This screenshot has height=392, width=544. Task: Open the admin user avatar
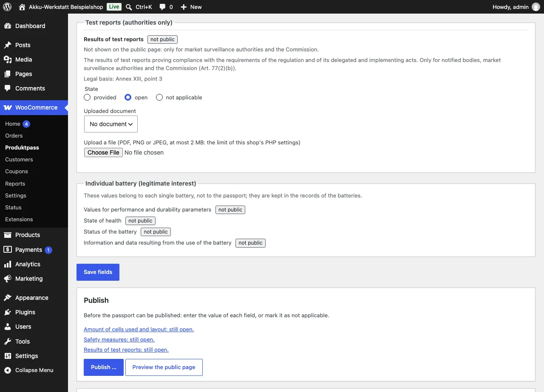coord(536,7)
